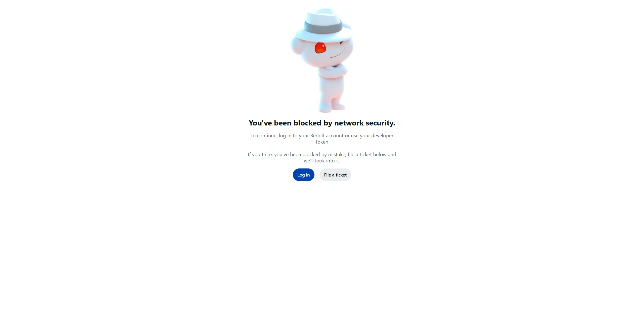Click the blocked by network security heading
644x309 pixels.
(x=322, y=123)
